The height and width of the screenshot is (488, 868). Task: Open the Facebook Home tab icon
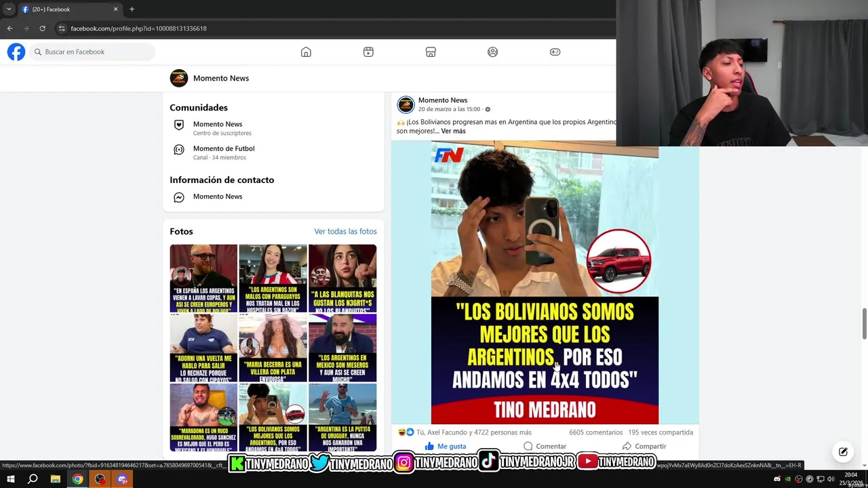tap(306, 52)
